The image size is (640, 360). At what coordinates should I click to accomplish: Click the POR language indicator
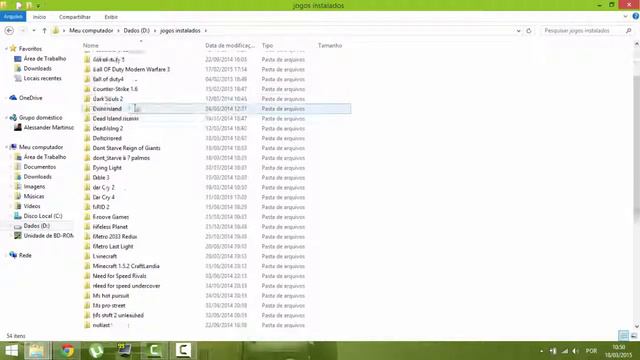click(591, 351)
